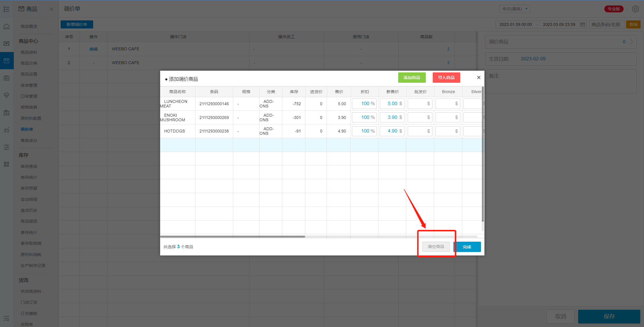The width and height of the screenshot is (644, 327).
Task: Open the hamburger list menu icon
Action: 6,9
